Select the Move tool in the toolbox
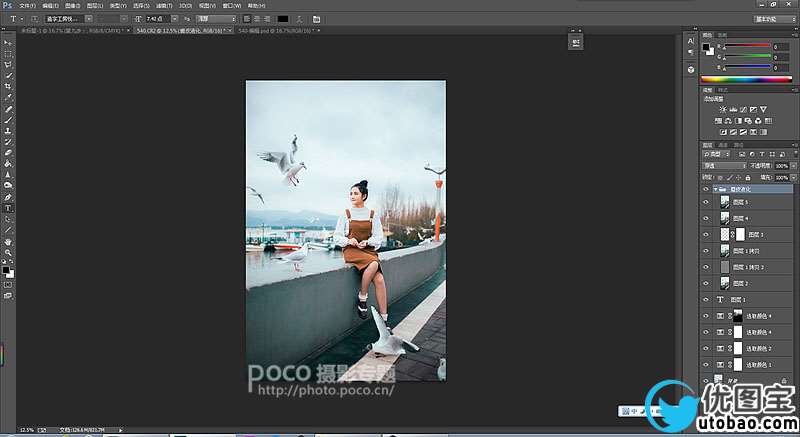This screenshot has width=800, height=437. 8,43
